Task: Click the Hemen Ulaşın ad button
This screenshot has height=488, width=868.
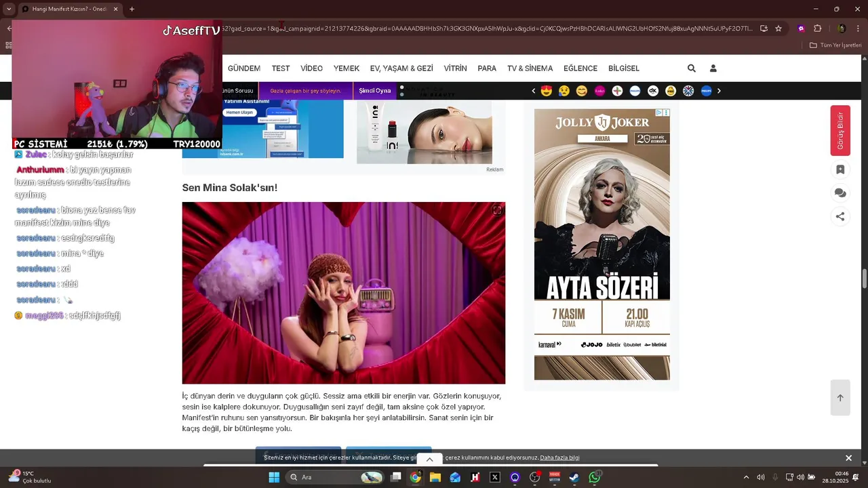Action: tap(239, 113)
